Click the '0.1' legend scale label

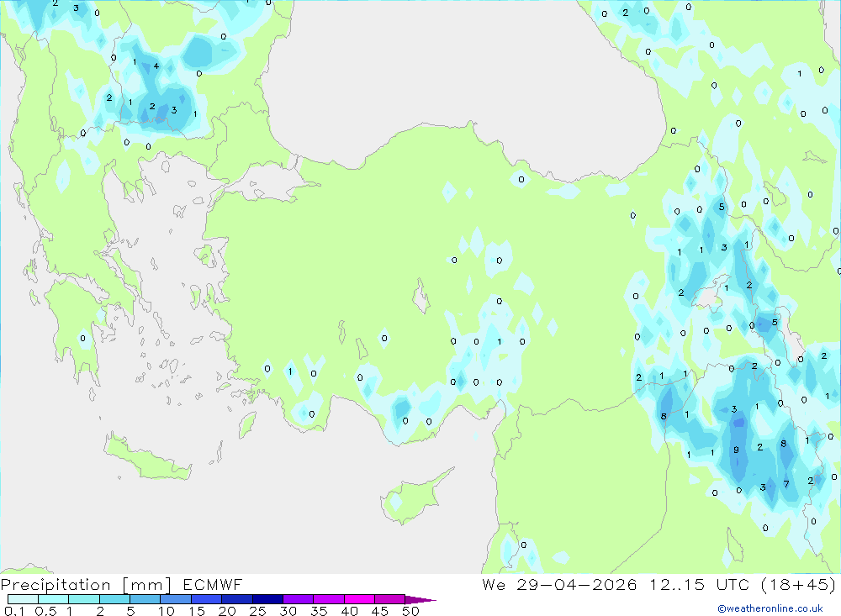coord(14,611)
